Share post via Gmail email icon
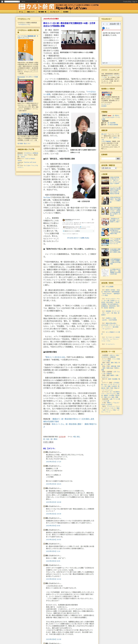 (44, 442)
